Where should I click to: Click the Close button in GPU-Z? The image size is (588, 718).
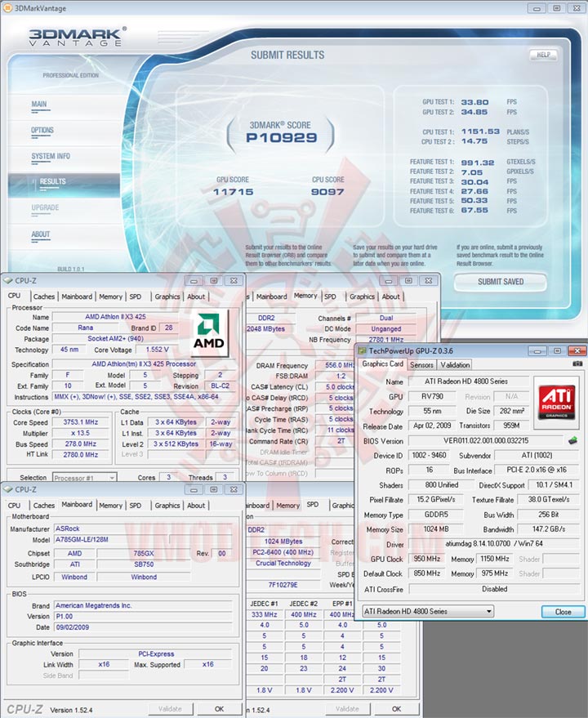click(563, 612)
